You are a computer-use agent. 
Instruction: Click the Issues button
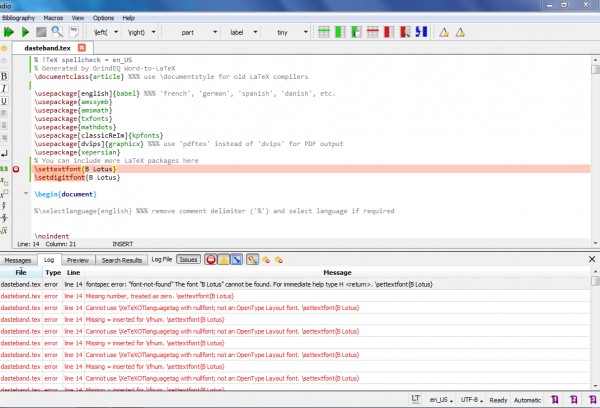tap(188, 260)
